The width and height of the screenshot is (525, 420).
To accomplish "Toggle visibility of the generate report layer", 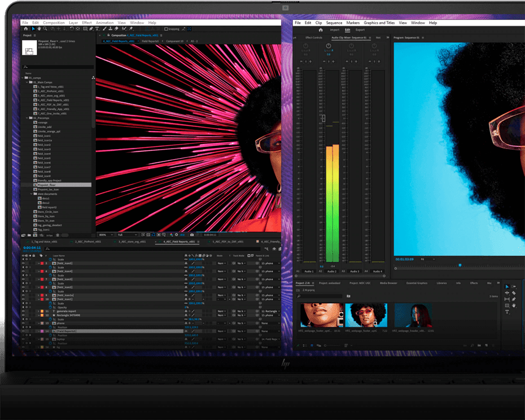I will 23,311.
